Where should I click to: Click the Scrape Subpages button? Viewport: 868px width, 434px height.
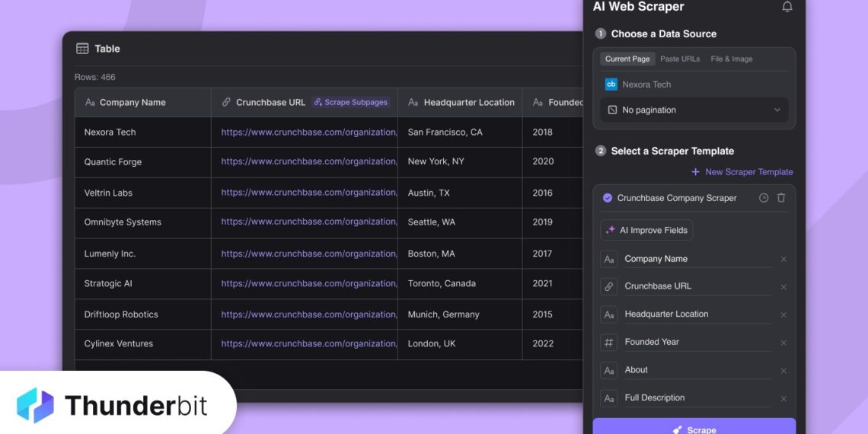pyautogui.click(x=351, y=103)
